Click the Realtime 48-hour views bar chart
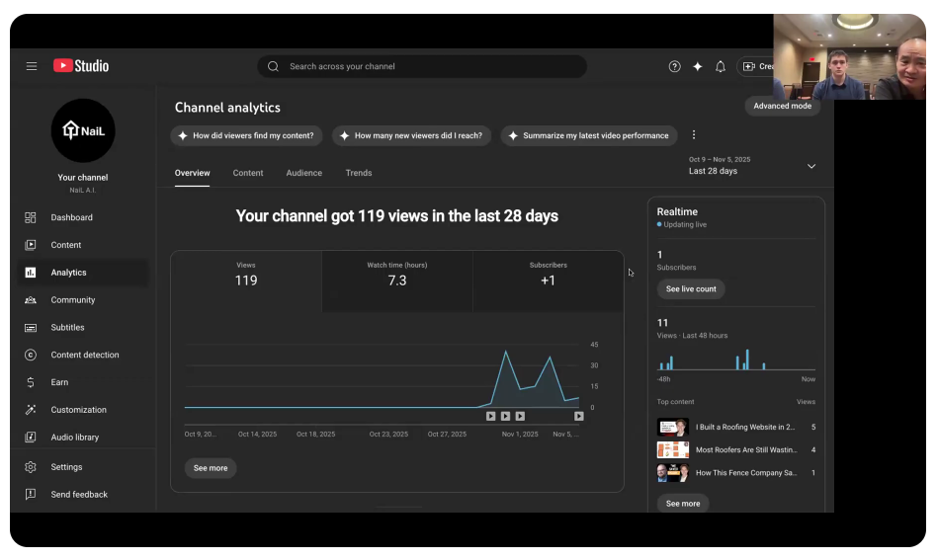This screenshot has width=937, height=560. coord(736,360)
